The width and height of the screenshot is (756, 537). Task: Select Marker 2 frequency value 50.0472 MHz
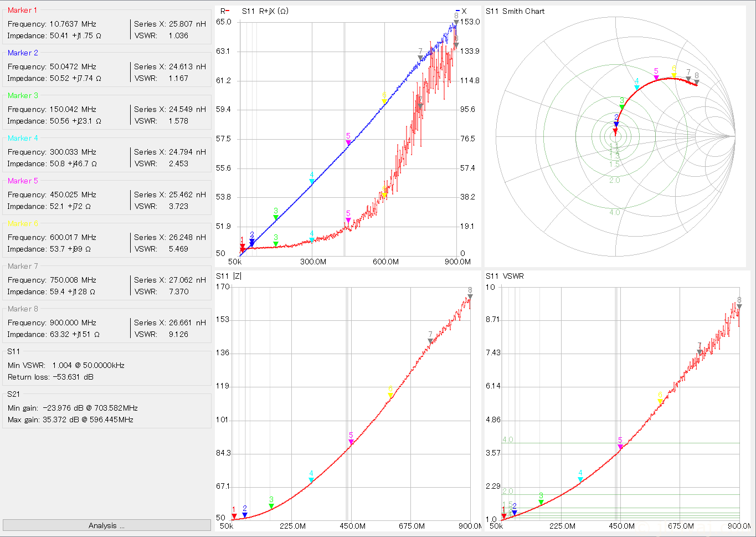pyautogui.click(x=73, y=67)
